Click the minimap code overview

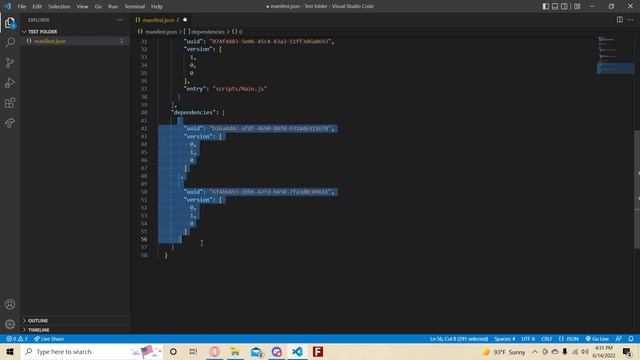pyautogui.click(x=616, y=55)
